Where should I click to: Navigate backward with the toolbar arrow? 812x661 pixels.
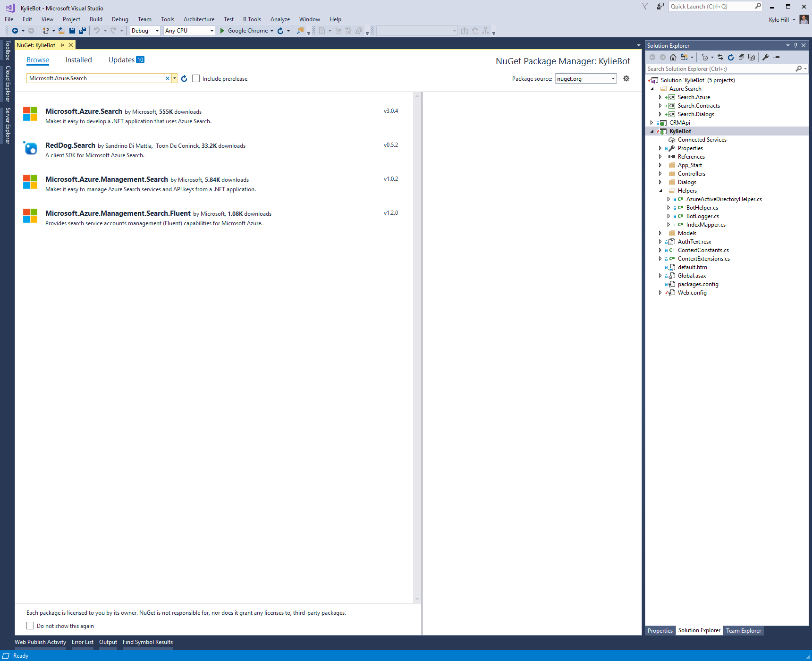click(15, 31)
